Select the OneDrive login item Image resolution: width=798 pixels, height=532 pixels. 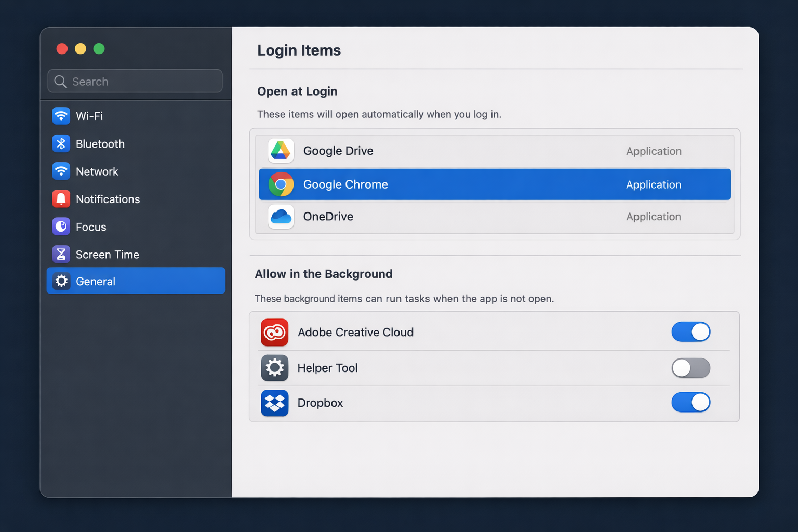tap(495, 217)
